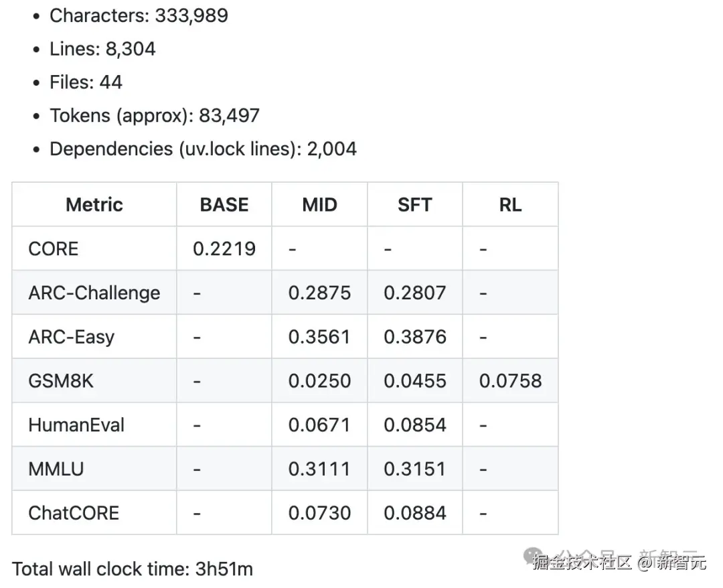Click the BASE column header
This screenshot has height=588, width=723.
click(224, 205)
